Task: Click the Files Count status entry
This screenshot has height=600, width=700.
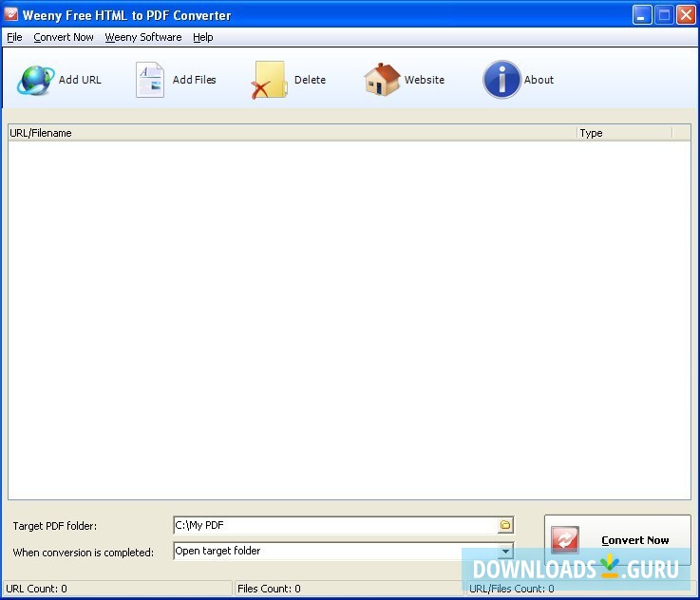Action: [x=349, y=589]
